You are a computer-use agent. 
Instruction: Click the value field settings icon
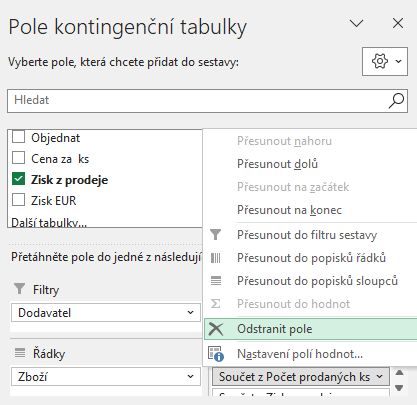(216, 354)
